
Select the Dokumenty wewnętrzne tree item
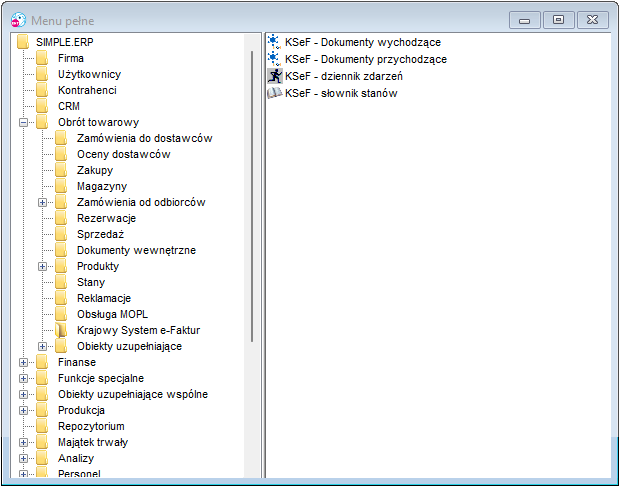tap(136, 250)
